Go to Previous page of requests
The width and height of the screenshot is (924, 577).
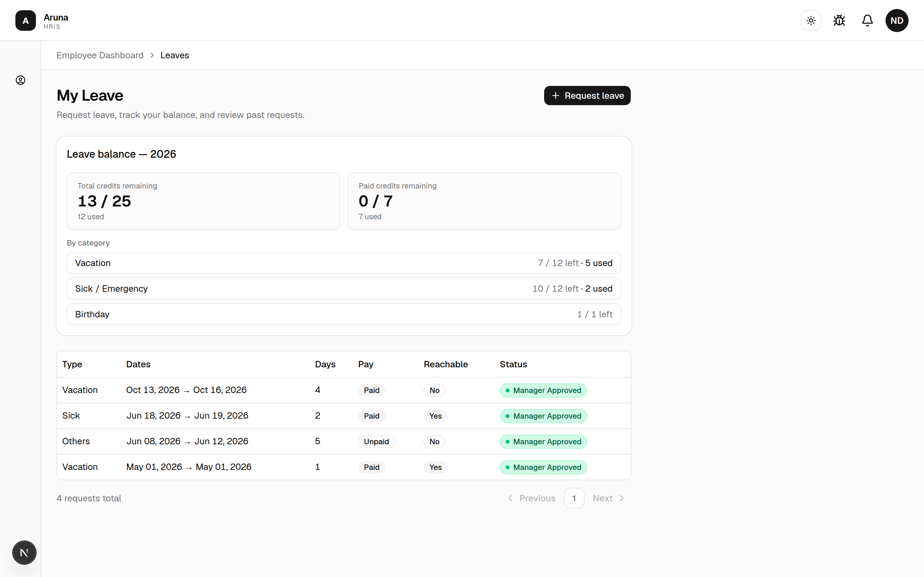click(532, 498)
